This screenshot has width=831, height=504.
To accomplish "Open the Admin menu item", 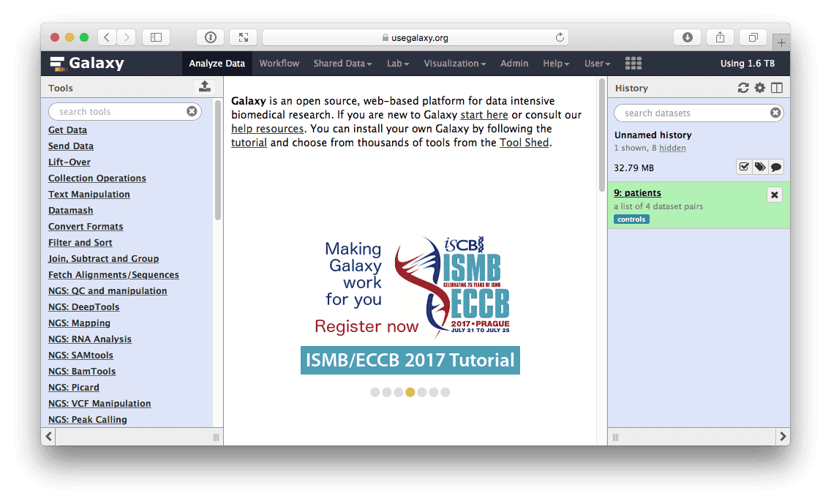I will pyautogui.click(x=514, y=64).
